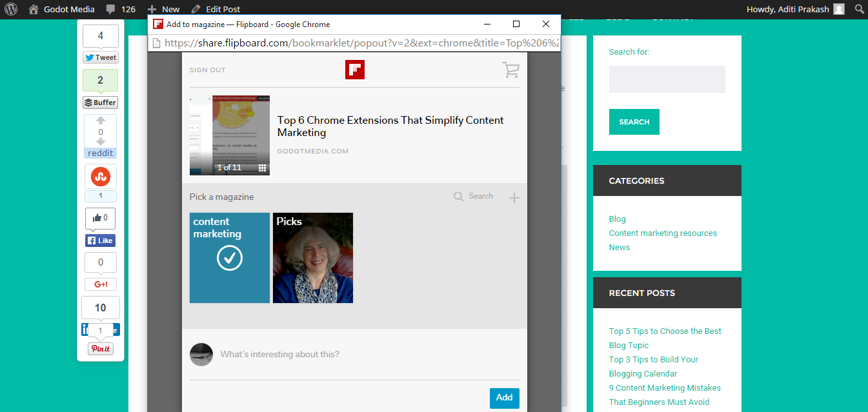The height and width of the screenshot is (412, 868).
Task: Open the image grid picker on the thumbnail
Action: 263,168
